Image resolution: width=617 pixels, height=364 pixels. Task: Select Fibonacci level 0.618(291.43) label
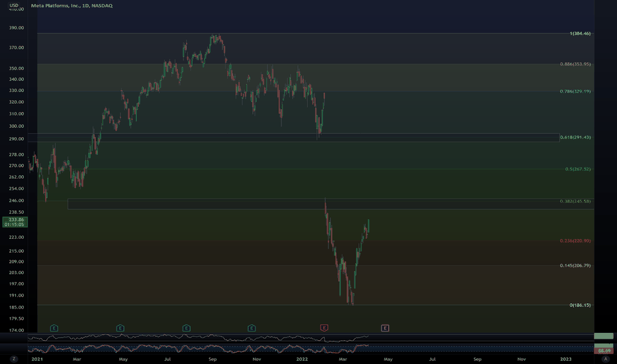(x=575, y=138)
